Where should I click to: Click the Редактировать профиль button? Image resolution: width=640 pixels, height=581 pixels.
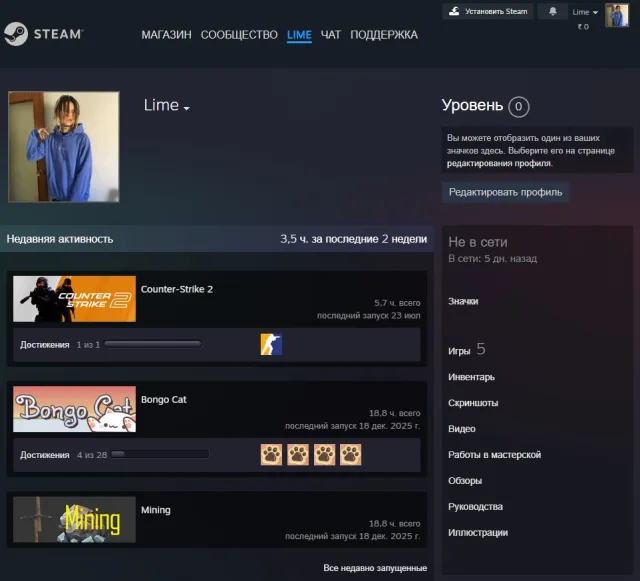coord(505,192)
